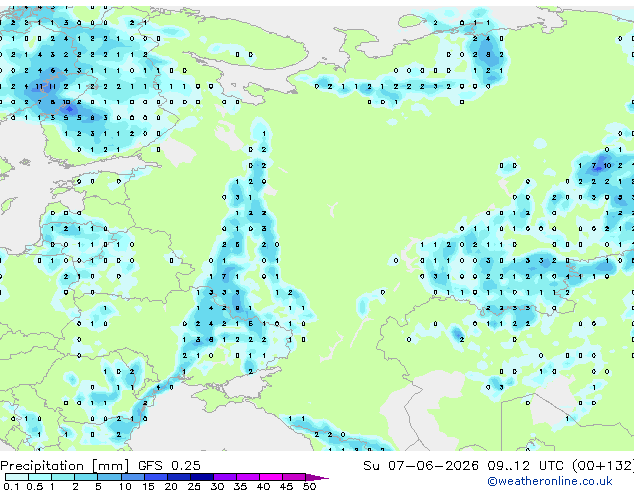
Task: Click the legend scale label '40'
Action: click(x=263, y=486)
